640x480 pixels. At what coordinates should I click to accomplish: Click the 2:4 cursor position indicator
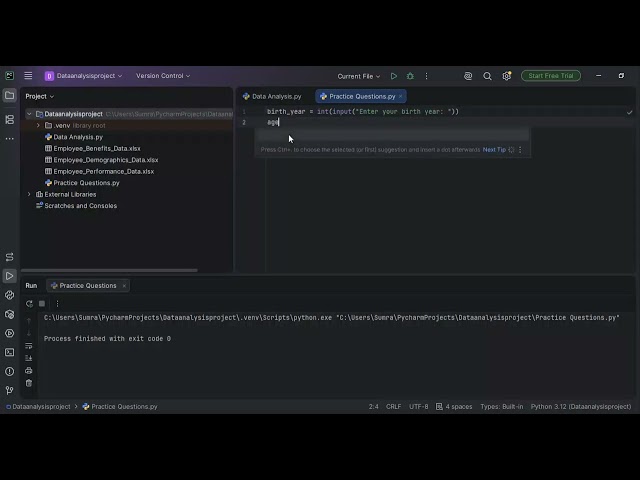[x=373, y=407]
